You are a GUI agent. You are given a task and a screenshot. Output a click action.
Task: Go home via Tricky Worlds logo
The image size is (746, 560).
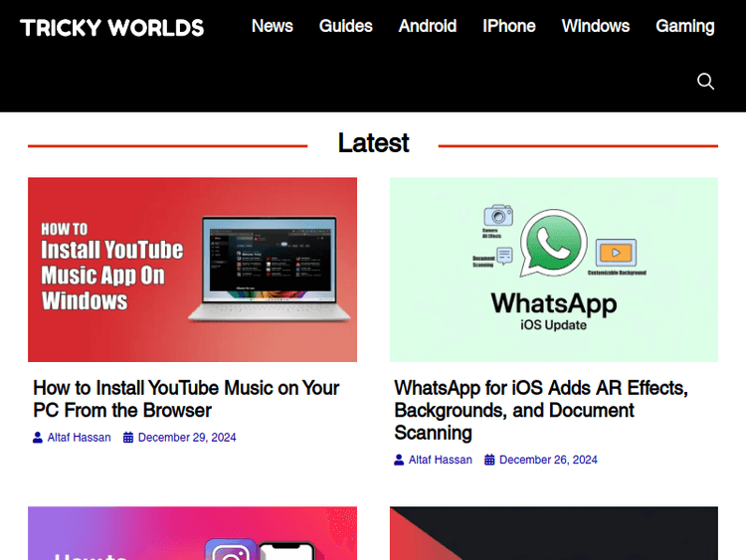(x=111, y=28)
